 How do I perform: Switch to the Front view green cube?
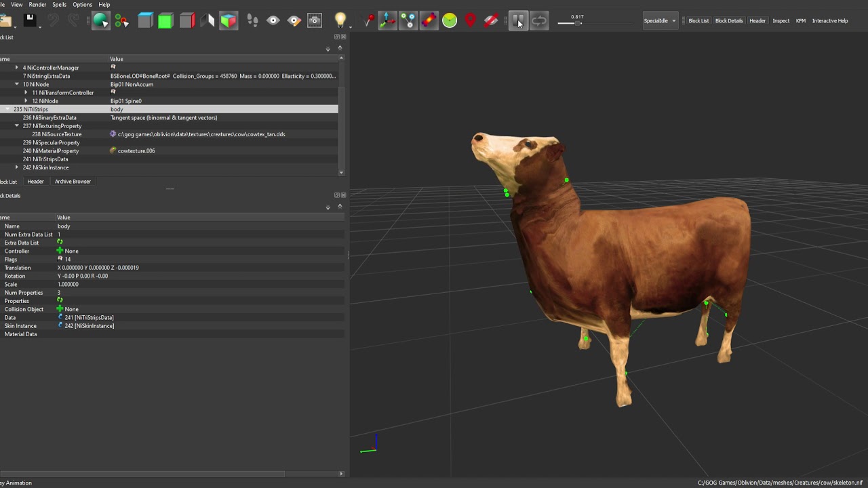coord(165,21)
